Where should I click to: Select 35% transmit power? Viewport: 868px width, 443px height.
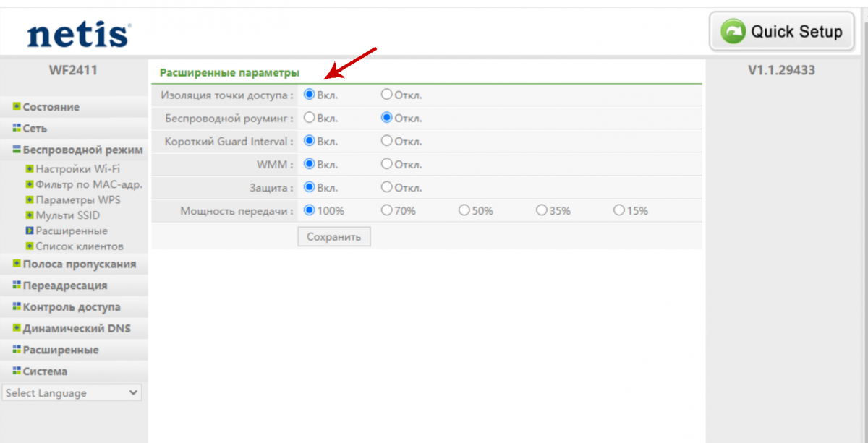[x=541, y=210]
